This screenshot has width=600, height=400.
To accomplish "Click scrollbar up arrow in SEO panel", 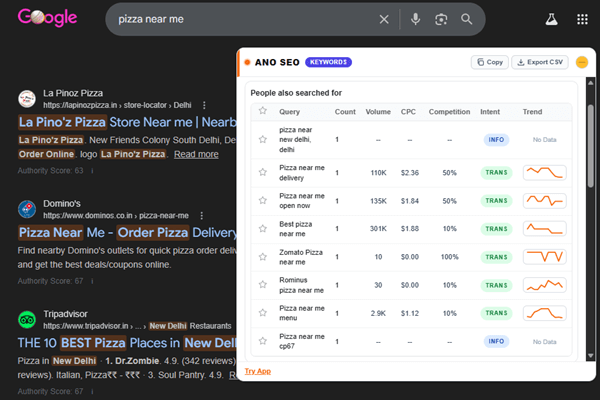I will (590, 83).
